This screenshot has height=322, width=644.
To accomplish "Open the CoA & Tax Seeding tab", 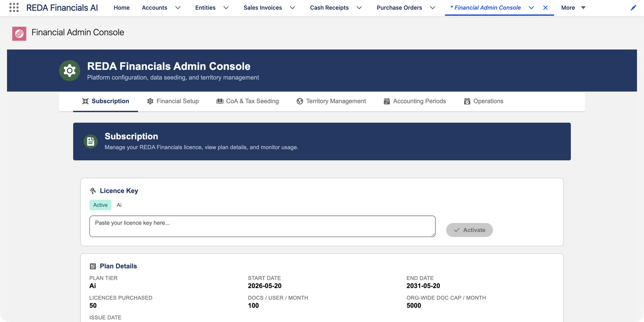I will 248,101.
